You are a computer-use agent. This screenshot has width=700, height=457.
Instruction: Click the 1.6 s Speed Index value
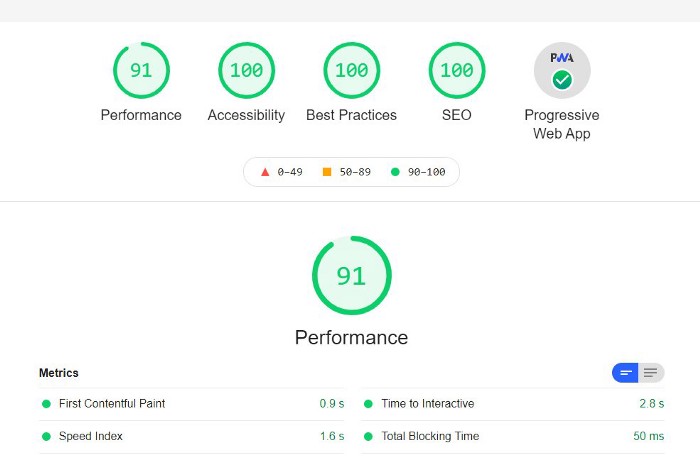(x=332, y=436)
